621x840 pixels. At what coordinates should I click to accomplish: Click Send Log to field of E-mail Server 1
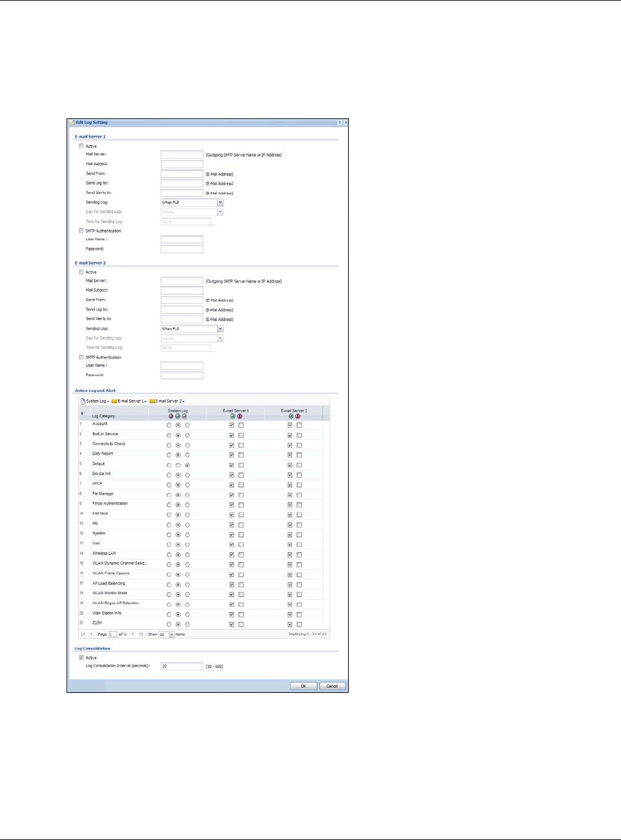[x=182, y=183]
